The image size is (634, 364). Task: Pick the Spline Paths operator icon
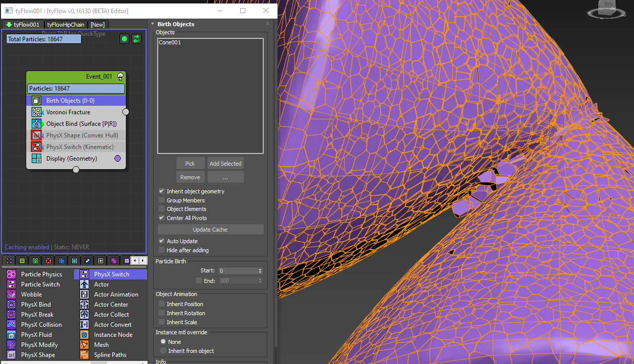coord(85,355)
